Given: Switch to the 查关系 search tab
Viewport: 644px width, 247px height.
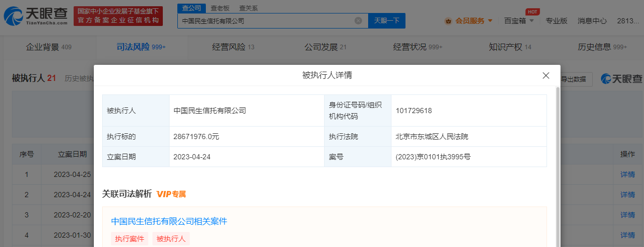Looking at the screenshot, I should pos(248,8).
